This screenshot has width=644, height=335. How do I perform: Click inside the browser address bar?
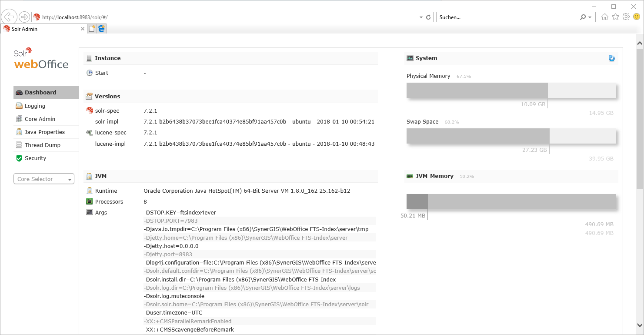tap(217, 17)
